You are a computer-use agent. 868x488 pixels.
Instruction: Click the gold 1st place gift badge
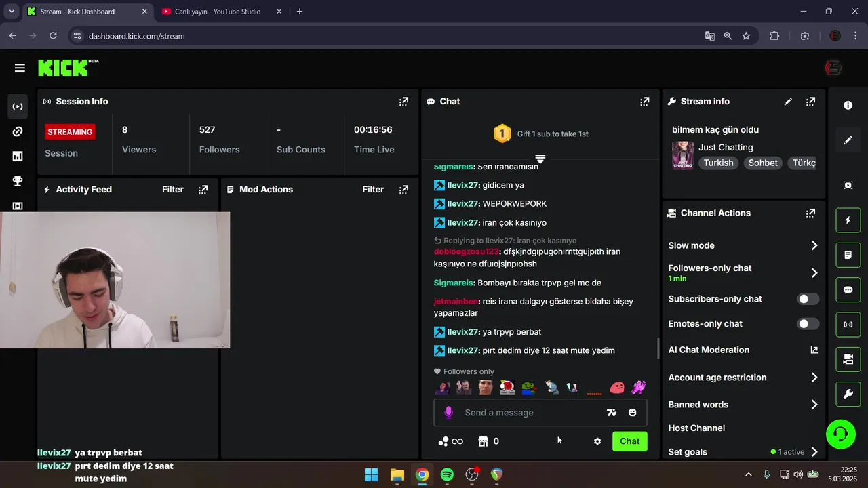(x=502, y=134)
